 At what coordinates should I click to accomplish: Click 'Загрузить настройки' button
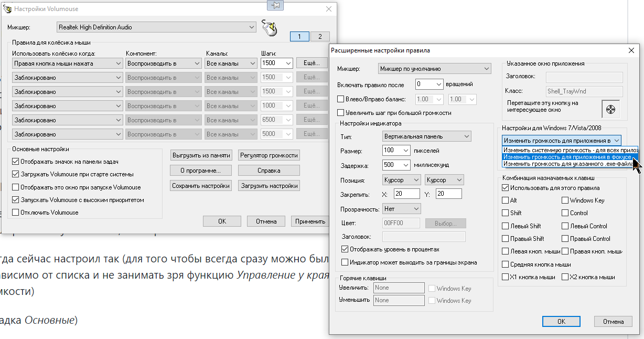click(269, 186)
